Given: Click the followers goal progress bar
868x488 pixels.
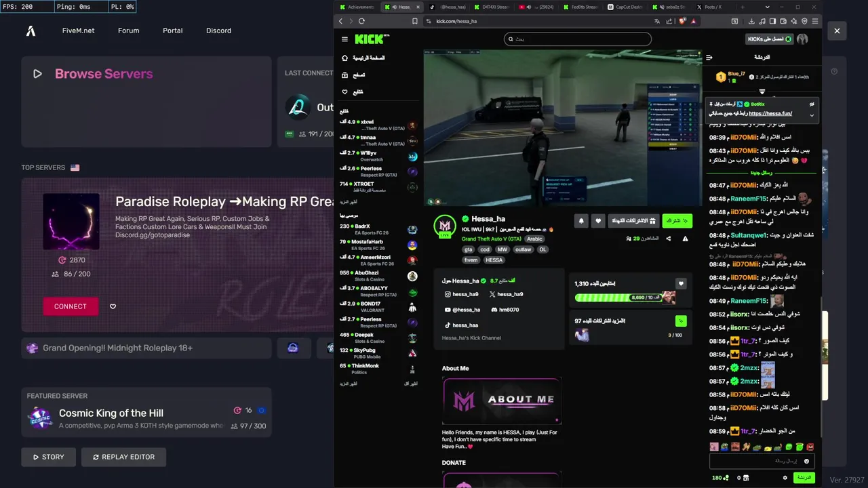Looking at the screenshot, I should (617, 298).
